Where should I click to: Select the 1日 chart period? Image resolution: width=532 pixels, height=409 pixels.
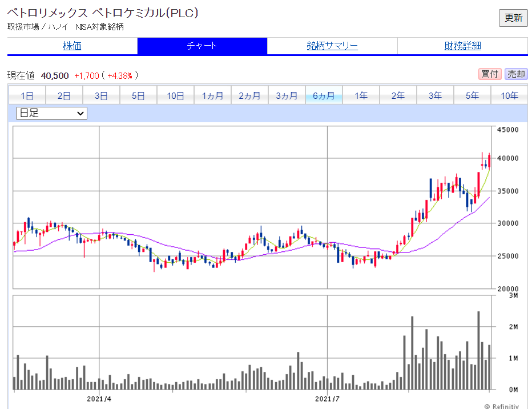pos(27,95)
